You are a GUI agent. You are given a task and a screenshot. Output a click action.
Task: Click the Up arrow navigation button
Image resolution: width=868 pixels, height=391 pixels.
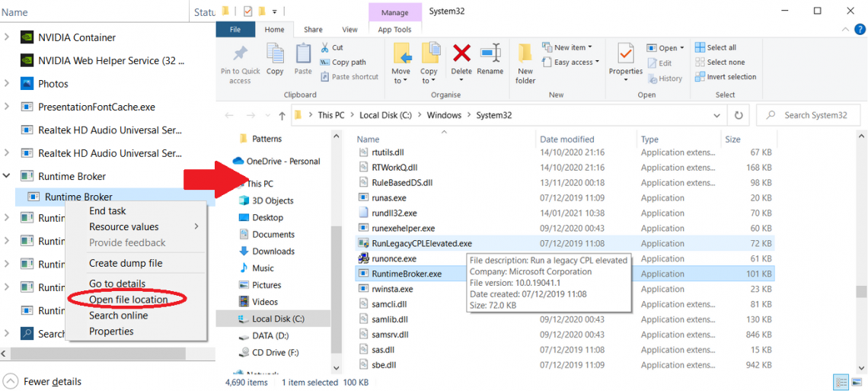282,115
